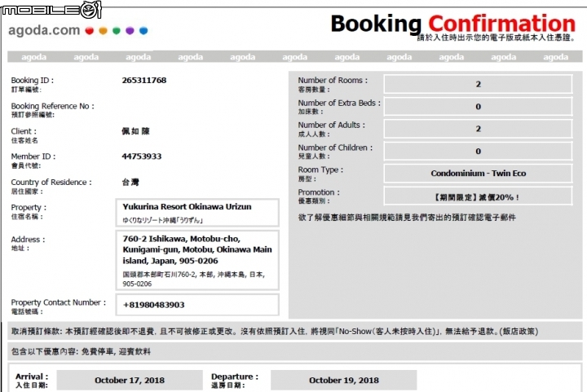Click the red dot in agoda logo
This screenshot has width=587, height=392.
pos(90,31)
